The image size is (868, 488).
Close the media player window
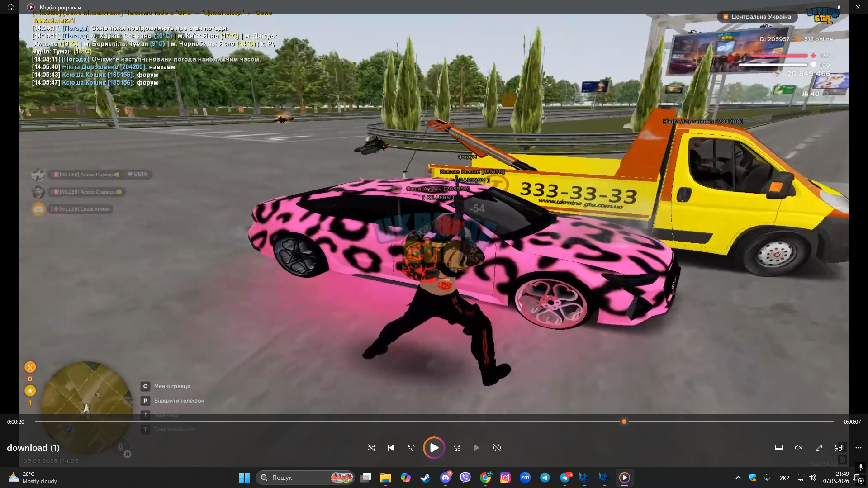858,7
